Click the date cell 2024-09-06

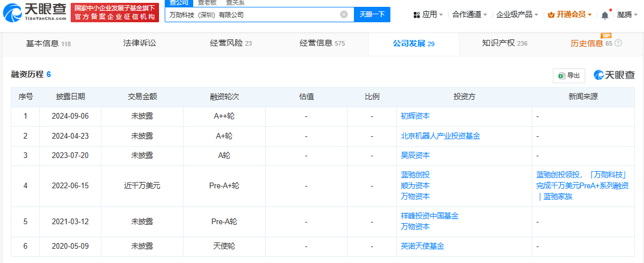(70, 116)
